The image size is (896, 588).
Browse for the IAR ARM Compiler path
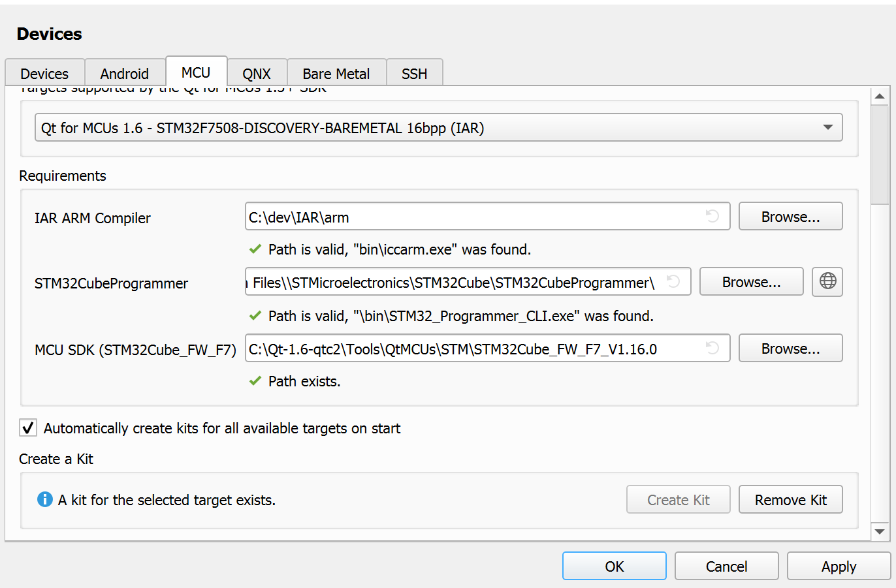790,217
